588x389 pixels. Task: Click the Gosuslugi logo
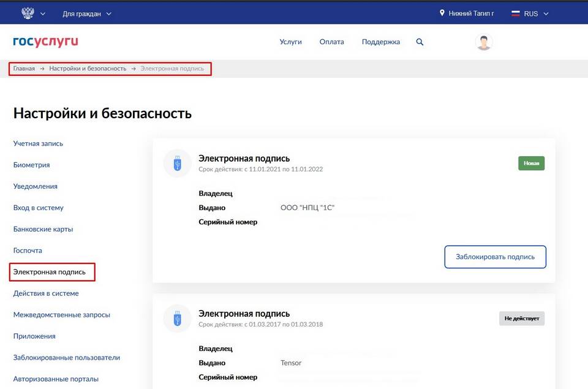(45, 42)
